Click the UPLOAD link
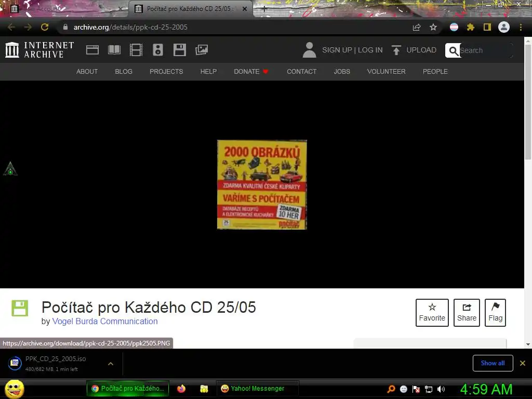This screenshot has width=532, height=399. (x=421, y=50)
